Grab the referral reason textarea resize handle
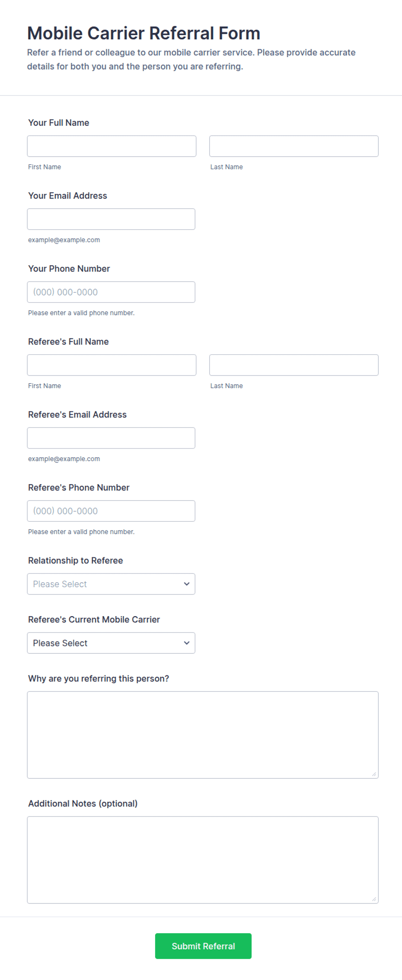Screen dimensions: 402x980 pyautogui.click(x=374, y=774)
